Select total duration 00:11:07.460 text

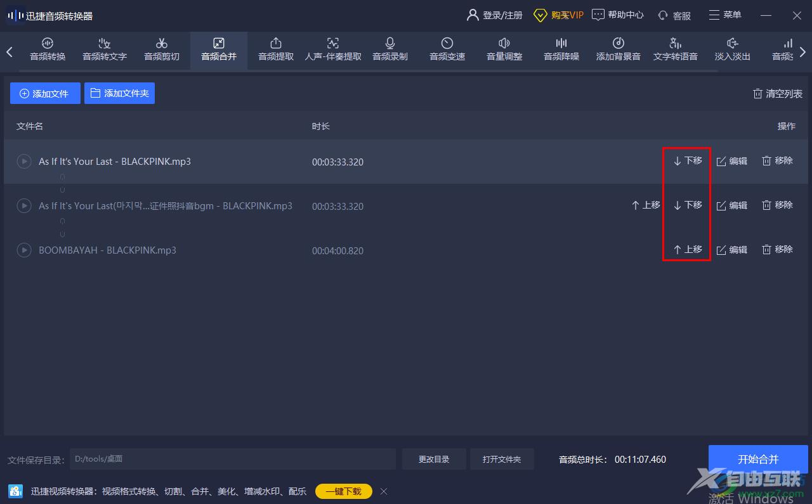point(640,460)
